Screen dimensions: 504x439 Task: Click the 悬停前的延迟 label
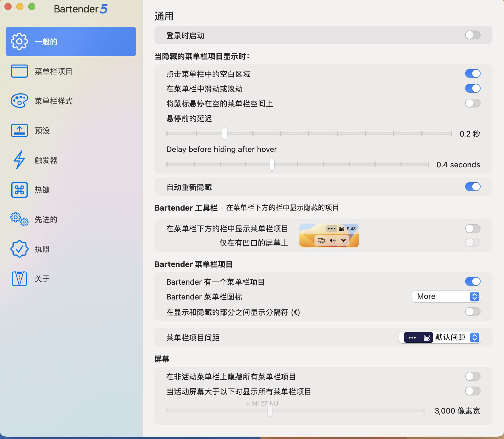click(189, 118)
